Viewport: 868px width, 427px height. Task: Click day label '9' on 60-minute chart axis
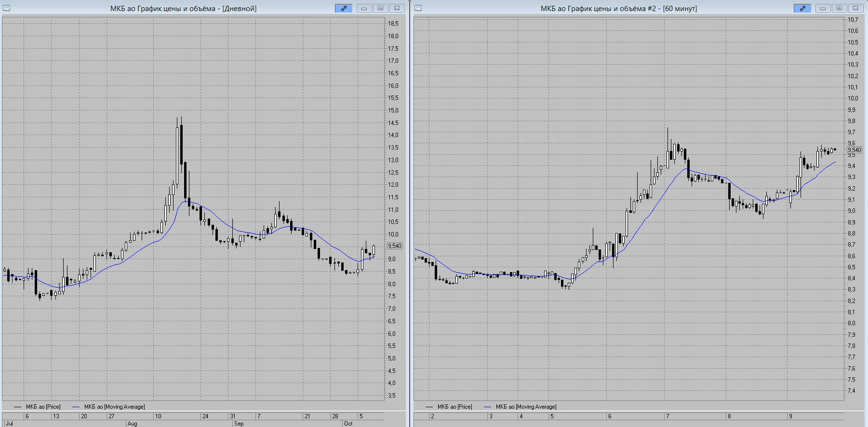pos(790,416)
